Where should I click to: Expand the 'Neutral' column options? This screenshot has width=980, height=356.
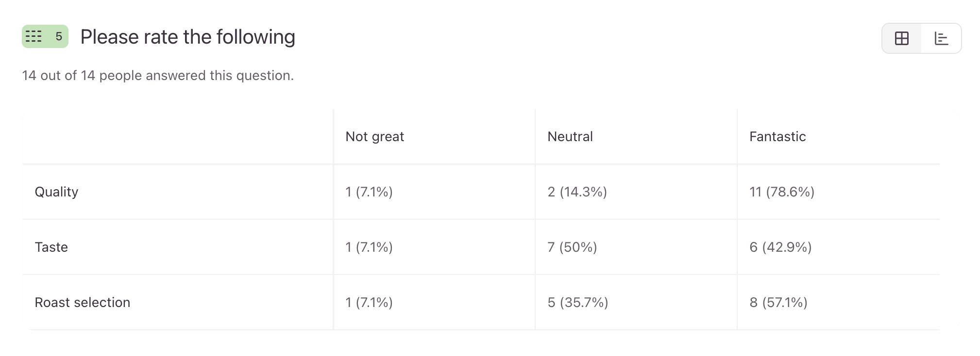(570, 136)
